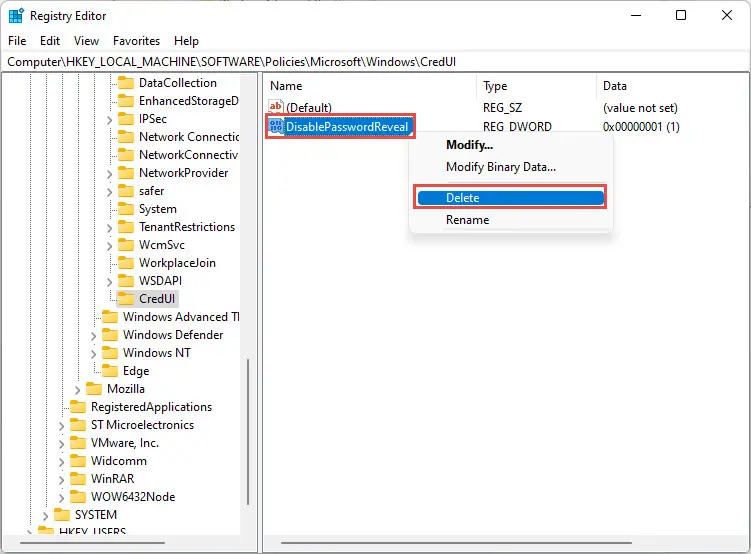This screenshot has width=751, height=554.
Task: Click the WorkplaceJoin folder icon
Action: click(x=125, y=263)
